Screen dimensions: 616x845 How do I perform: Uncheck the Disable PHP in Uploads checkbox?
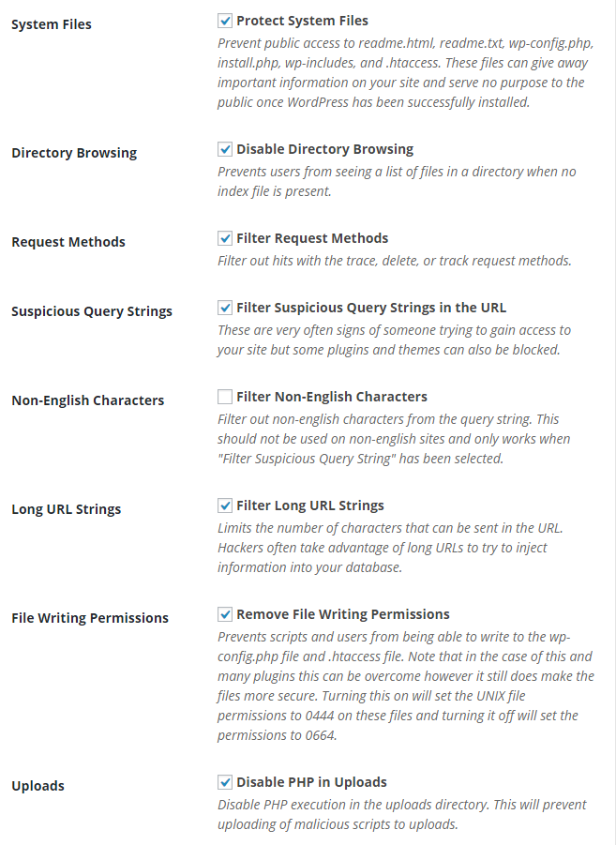pos(225,782)
